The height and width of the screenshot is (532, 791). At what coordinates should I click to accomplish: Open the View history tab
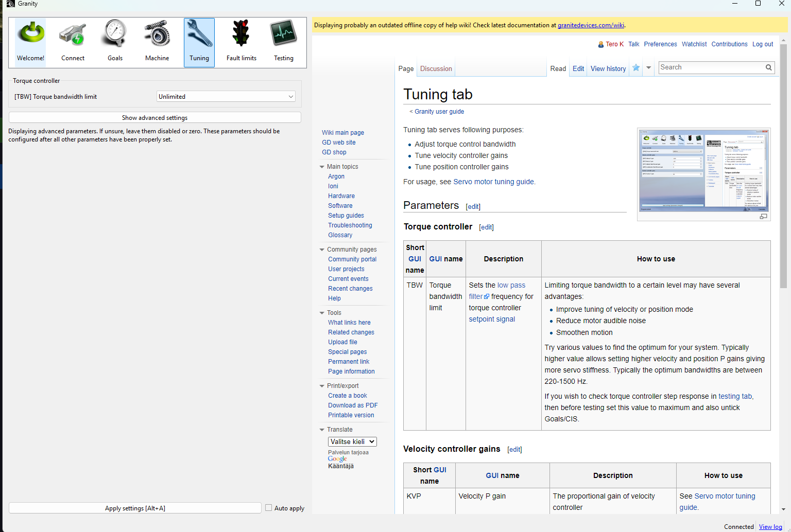tap(608, 68)
